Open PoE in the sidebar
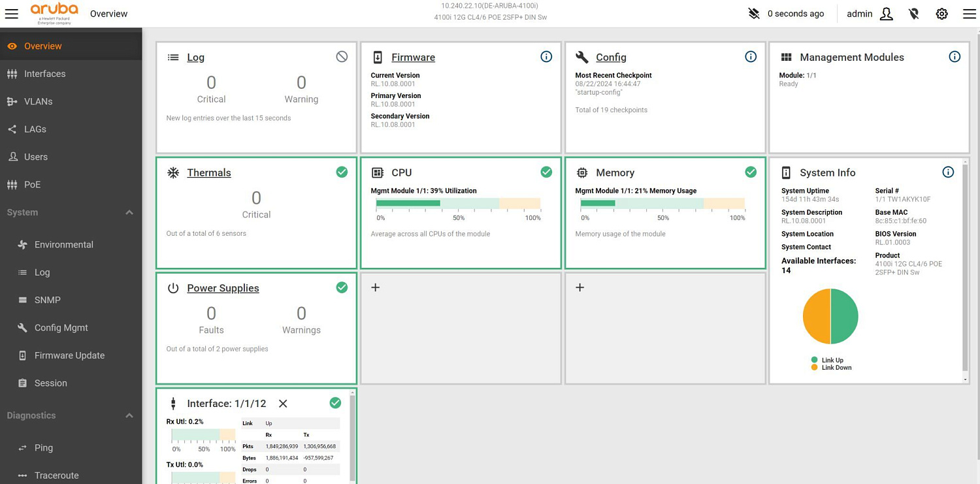Viewport: 980px width, 484px height. (71, 184)
